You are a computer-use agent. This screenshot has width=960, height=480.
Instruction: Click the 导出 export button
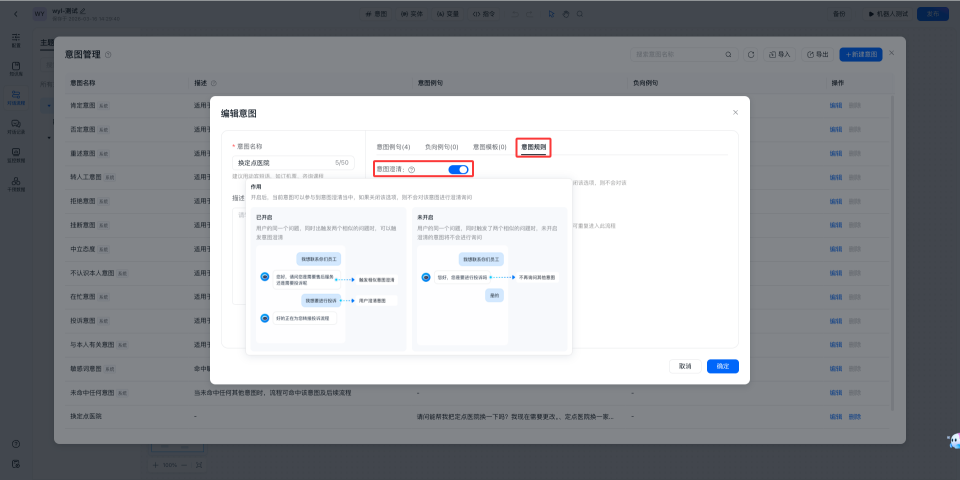(x=818, y=54)
